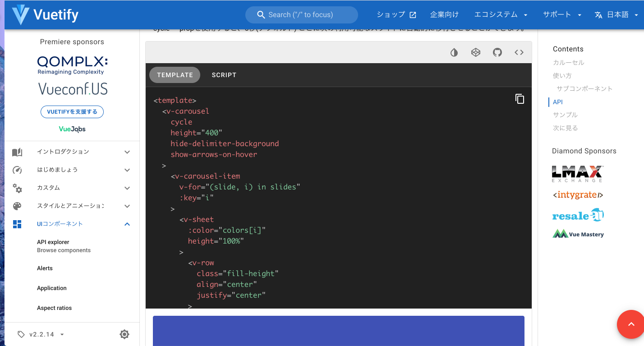Focus the search input field
Screen dimensions: 644x346
[x=301, y=14]
